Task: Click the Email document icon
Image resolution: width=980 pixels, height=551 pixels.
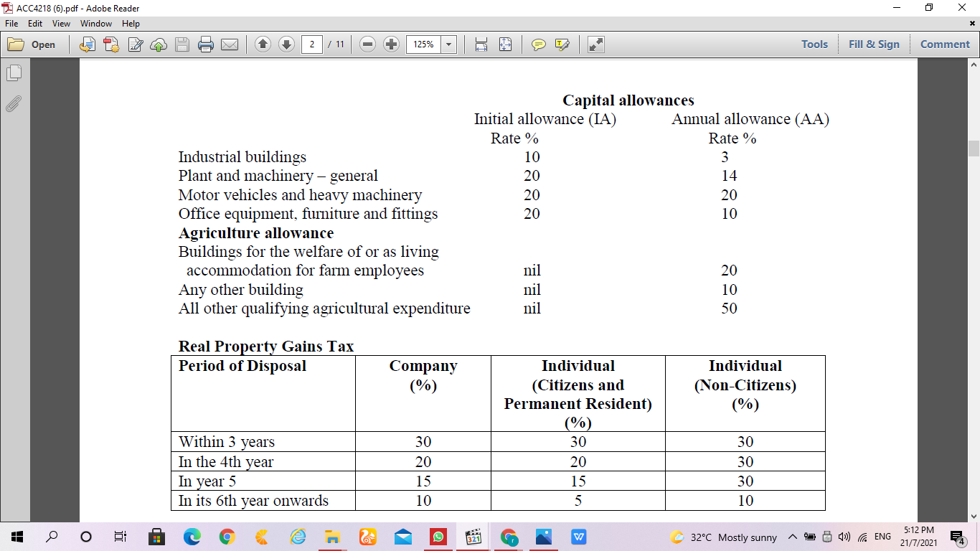Action: pyautogui.click(x=230, y=44)
